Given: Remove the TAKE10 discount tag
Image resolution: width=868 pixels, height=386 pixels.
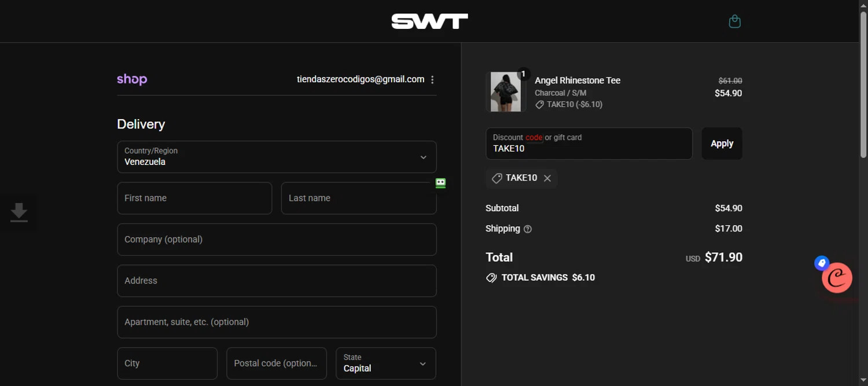Looking at the screenshot, I should click(547, 178).
